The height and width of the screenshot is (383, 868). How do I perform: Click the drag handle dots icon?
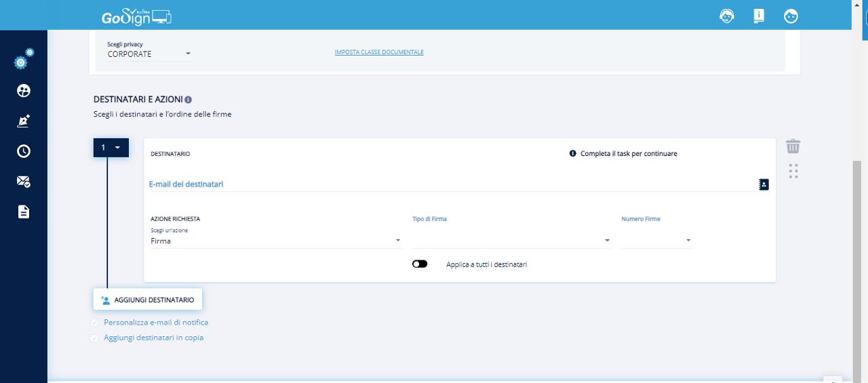tap(793, 171)
